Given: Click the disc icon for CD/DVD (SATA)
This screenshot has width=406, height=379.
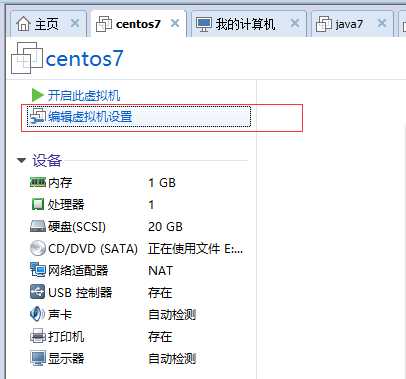Looking at the screenshot, I should tap(38, 248).
